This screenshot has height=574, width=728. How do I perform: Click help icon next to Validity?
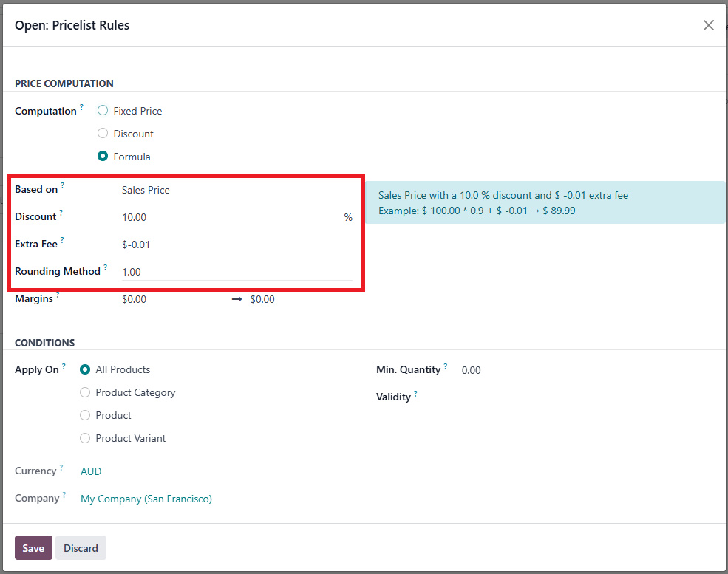pyautogui.click(x=415, y=394)
